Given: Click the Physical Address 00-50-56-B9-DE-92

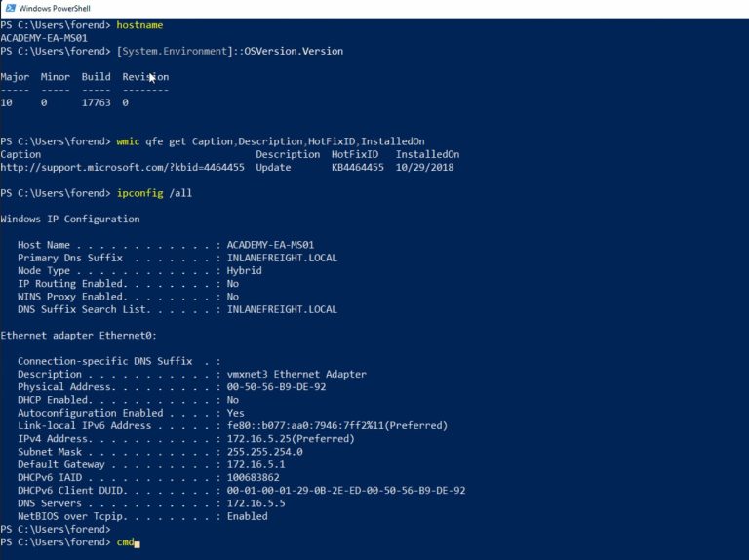Looking at the screenshot, I should (277, 387).
